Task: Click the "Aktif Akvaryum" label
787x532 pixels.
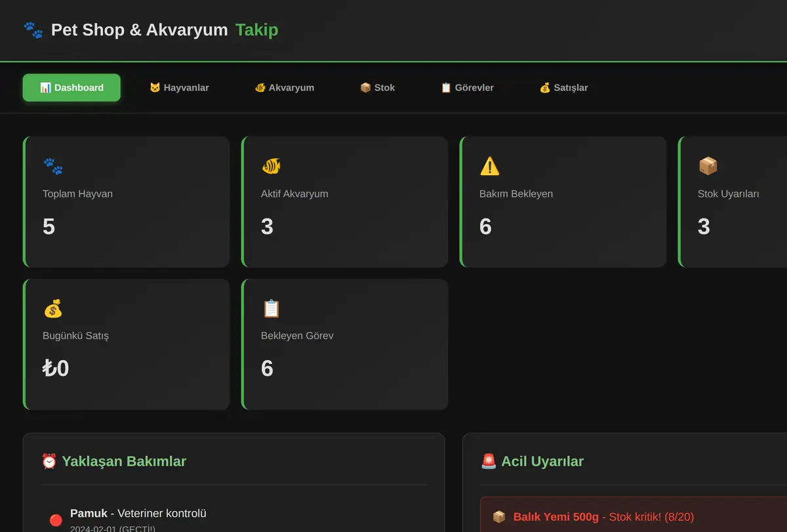Action: tap(294, 194)
